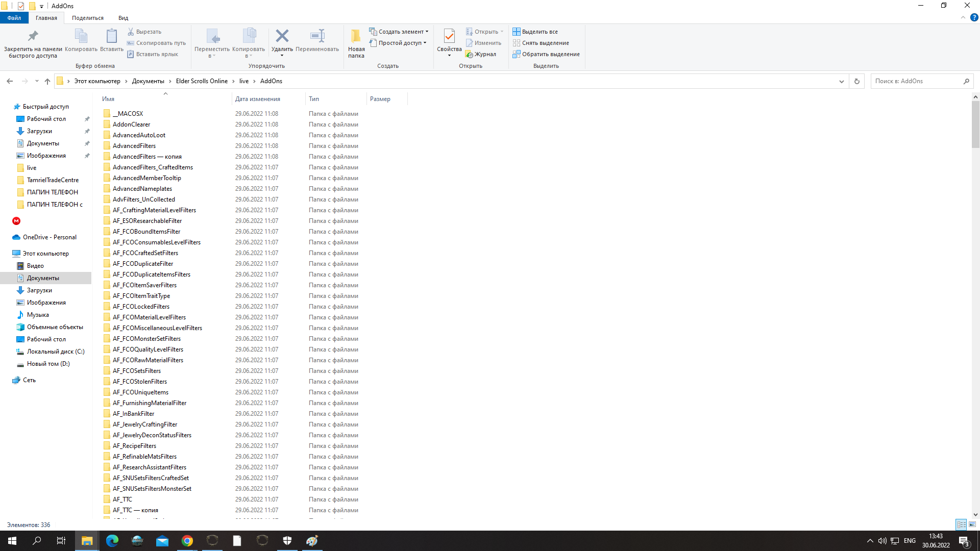Select OneDrive - Personal in sidebar
Viewport: 980px width, 551px height.
point(50,237)
